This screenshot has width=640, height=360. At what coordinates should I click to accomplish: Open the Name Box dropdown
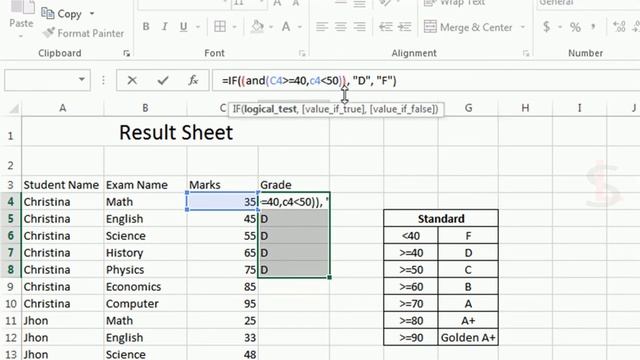pyautogui.click(x=82, y=80)
